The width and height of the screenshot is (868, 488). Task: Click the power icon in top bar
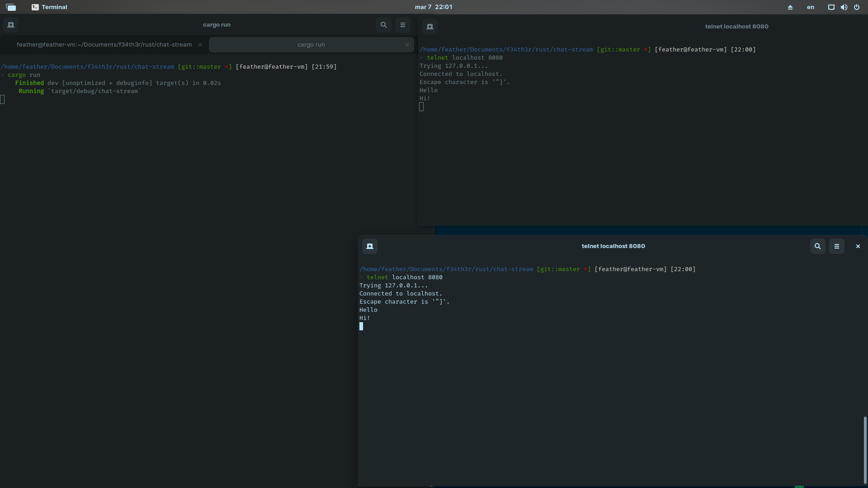click(x=856, y=7)
